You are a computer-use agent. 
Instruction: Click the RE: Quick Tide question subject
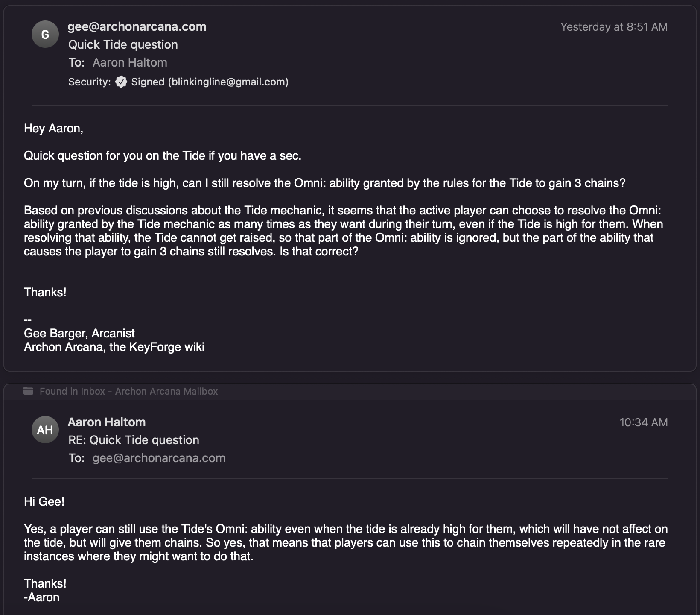click(134, 440)
